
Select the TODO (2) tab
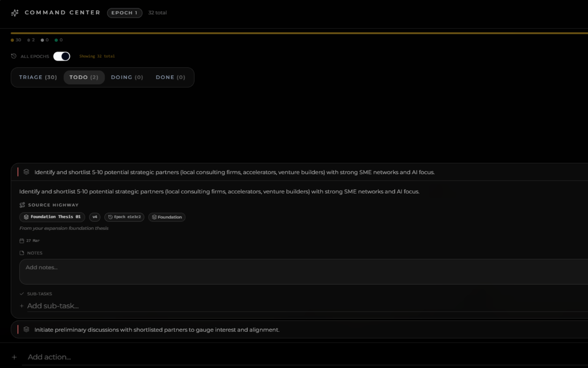[x=84, y=77]
